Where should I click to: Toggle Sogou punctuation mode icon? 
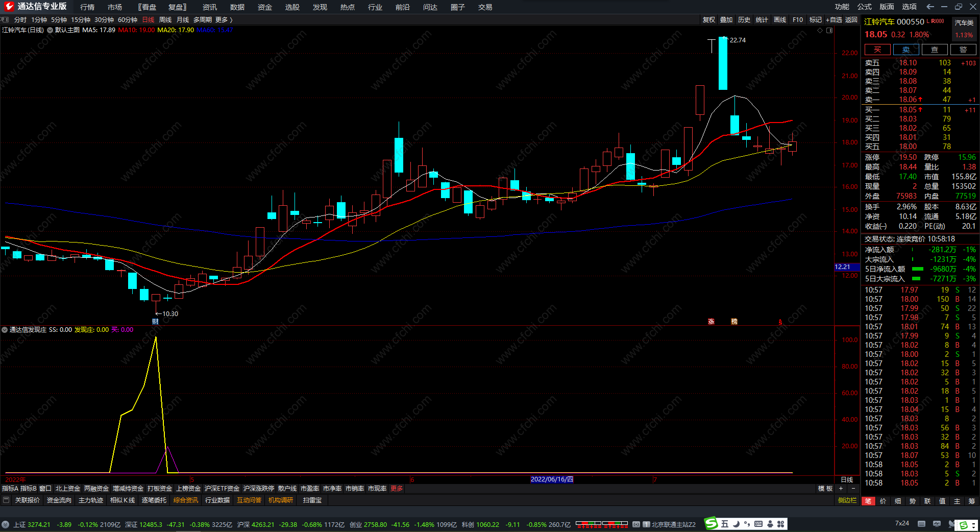tap(747, 524)
